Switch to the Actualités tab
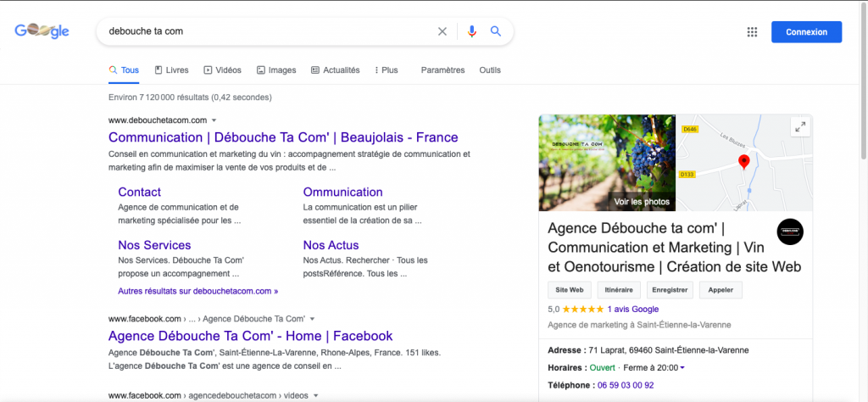868x402 pixels. [336, 70]
